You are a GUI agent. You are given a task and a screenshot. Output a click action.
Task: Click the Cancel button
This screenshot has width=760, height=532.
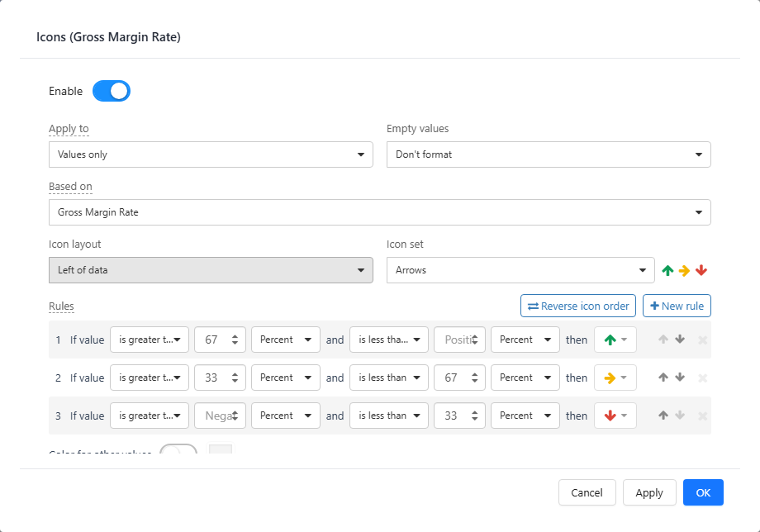pyautogui.click(x=587, y=492)
